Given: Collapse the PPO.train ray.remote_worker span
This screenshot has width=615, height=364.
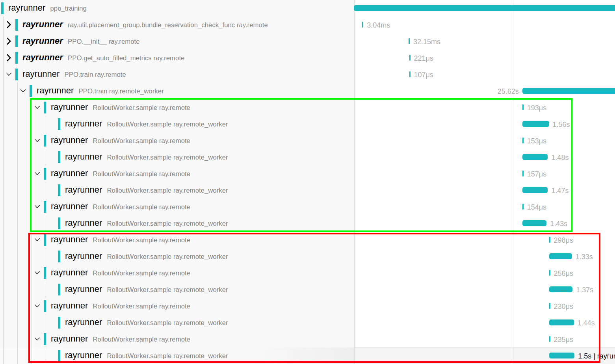Looking at the screenshot, I should click(x=23, y=91).
